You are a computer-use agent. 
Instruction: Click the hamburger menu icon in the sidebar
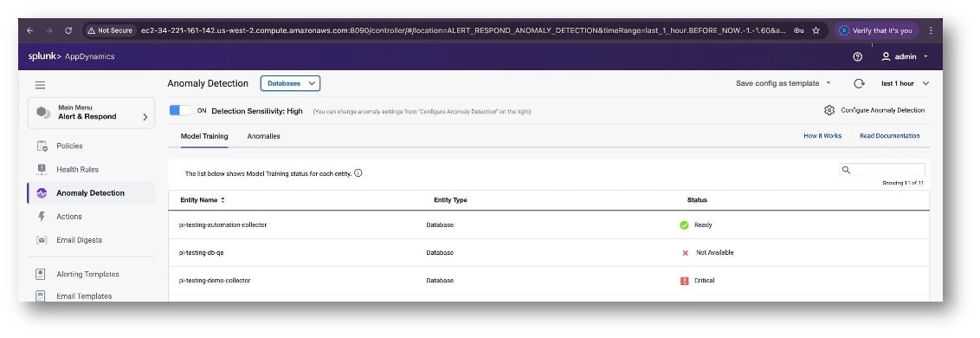coord(40,85)
